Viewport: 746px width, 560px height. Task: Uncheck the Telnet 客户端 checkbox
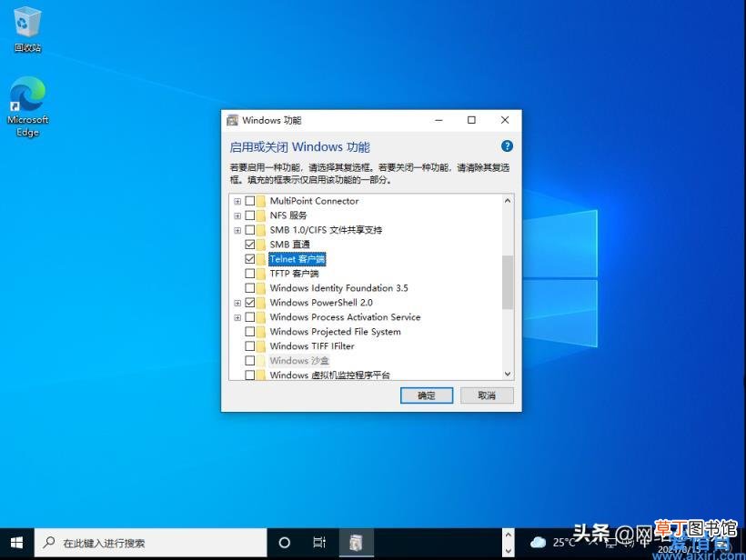click(x=250, y=259)
